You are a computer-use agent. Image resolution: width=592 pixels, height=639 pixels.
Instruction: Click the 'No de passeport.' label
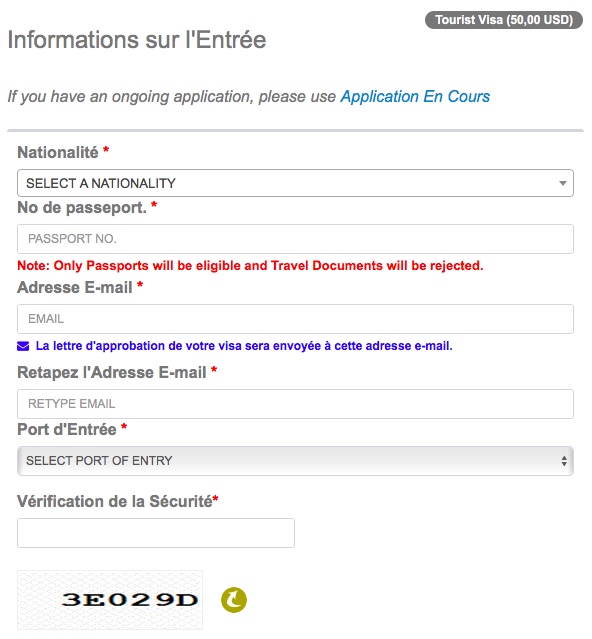(82, 208)
